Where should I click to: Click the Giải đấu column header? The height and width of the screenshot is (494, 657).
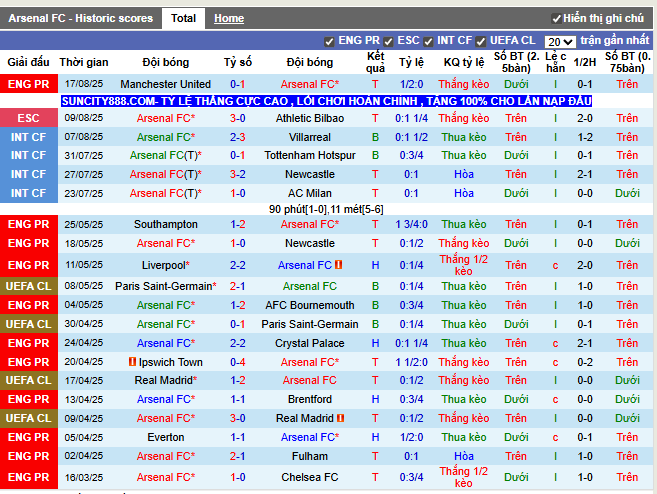point(28,62)
